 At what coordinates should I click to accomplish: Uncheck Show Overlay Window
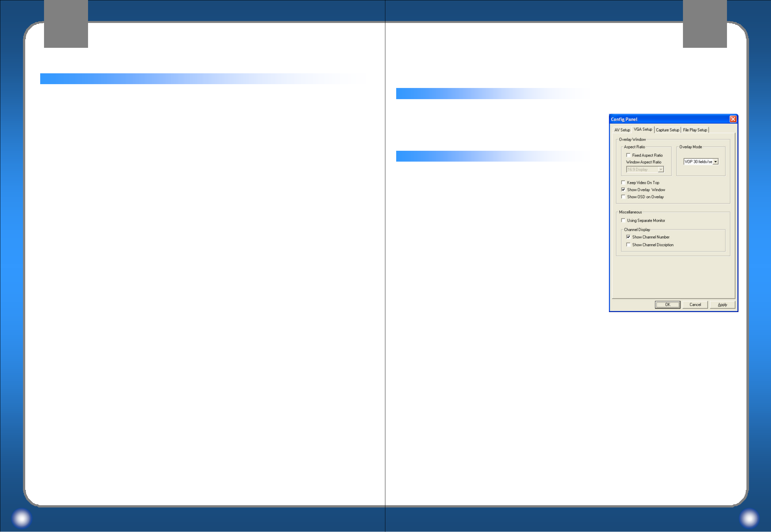(x=623, y=190)
